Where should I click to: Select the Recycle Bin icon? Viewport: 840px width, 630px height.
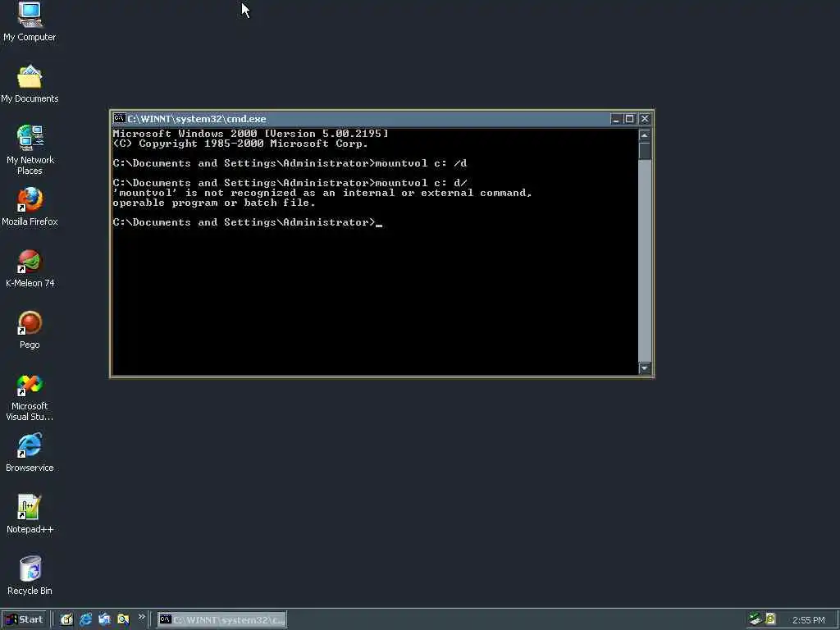pyautogui.click(x=30, y=576)
